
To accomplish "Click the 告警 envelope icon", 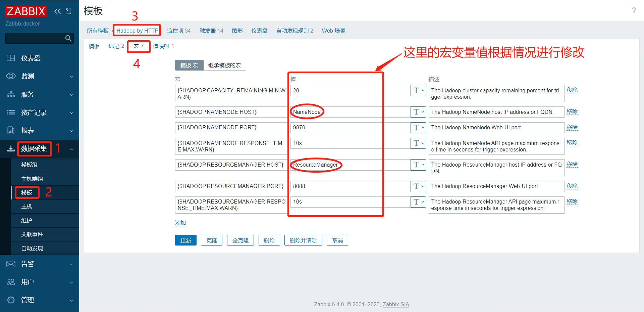I will [11, 264].
